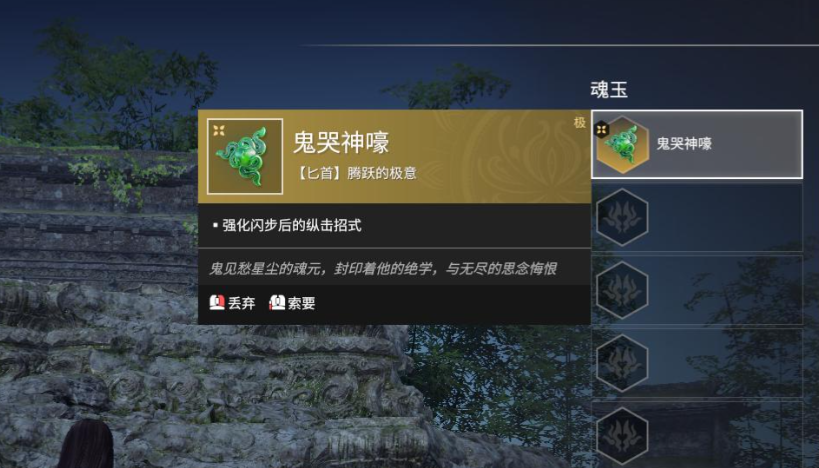Select the equipped 鬼哭神嚎 hexagon slot icon
Screen dimensions: 819x468
click(x=622, y=145)
